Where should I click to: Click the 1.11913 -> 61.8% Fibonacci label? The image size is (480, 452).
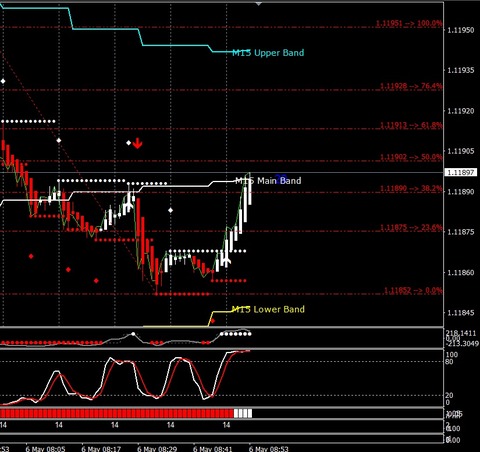pyautogui.click(x=411, y=125)
